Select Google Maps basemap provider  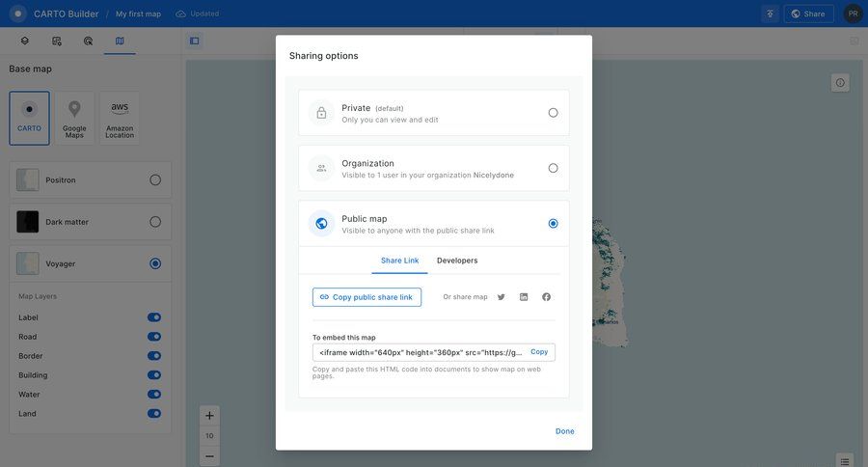[x=74, y=118]
